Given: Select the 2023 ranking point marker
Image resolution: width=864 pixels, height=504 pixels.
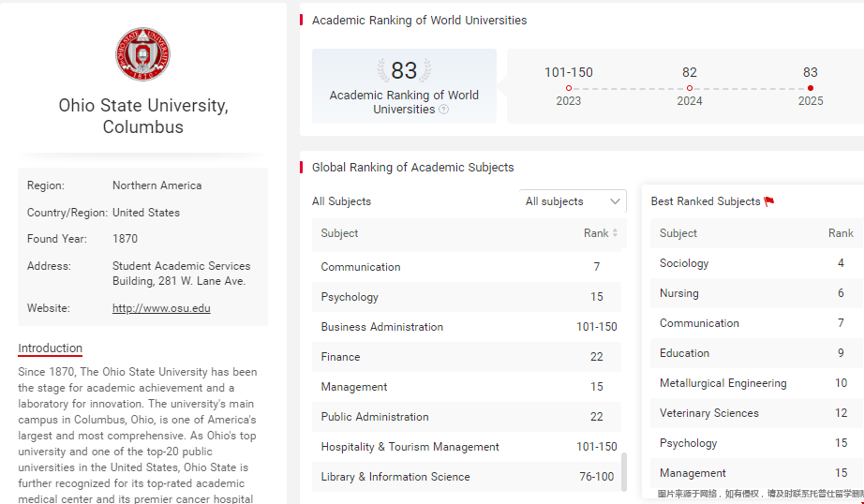Looking at the screenshot, I should [x=568, y=88].
